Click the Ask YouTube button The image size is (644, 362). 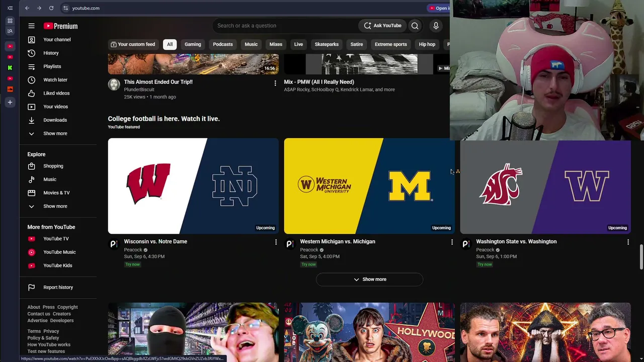[383, 26]
